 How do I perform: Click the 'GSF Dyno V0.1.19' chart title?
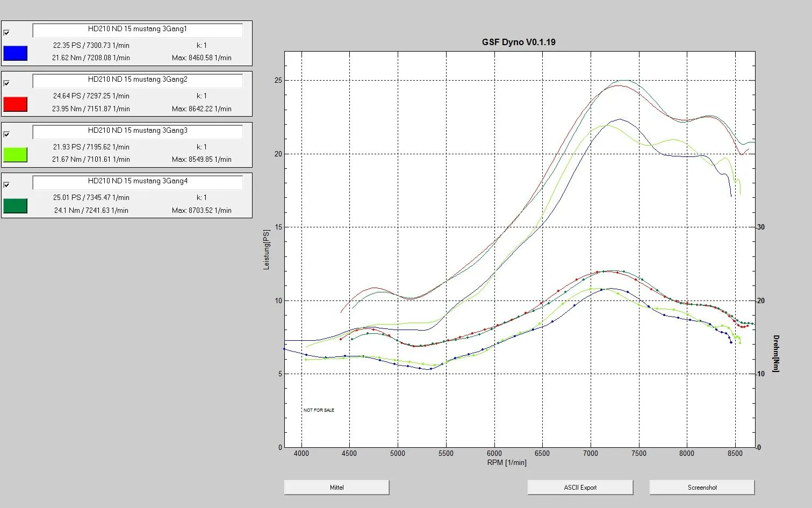coord(518,42)
